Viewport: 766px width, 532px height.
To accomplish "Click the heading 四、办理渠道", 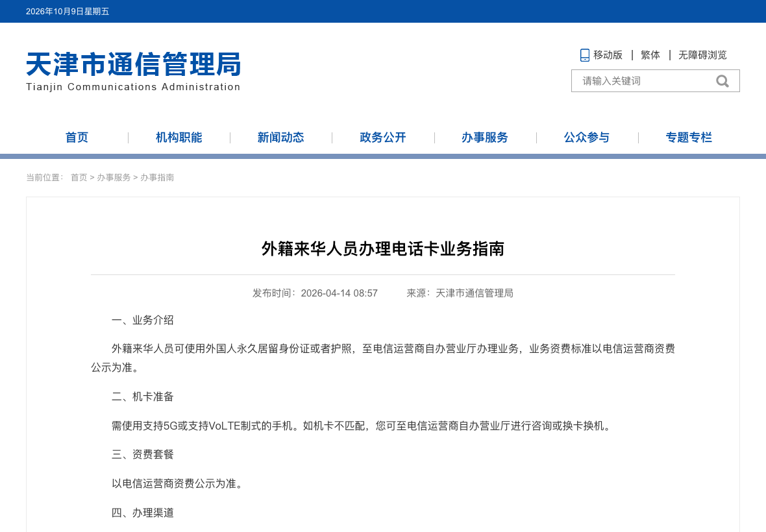I will 143,513.
